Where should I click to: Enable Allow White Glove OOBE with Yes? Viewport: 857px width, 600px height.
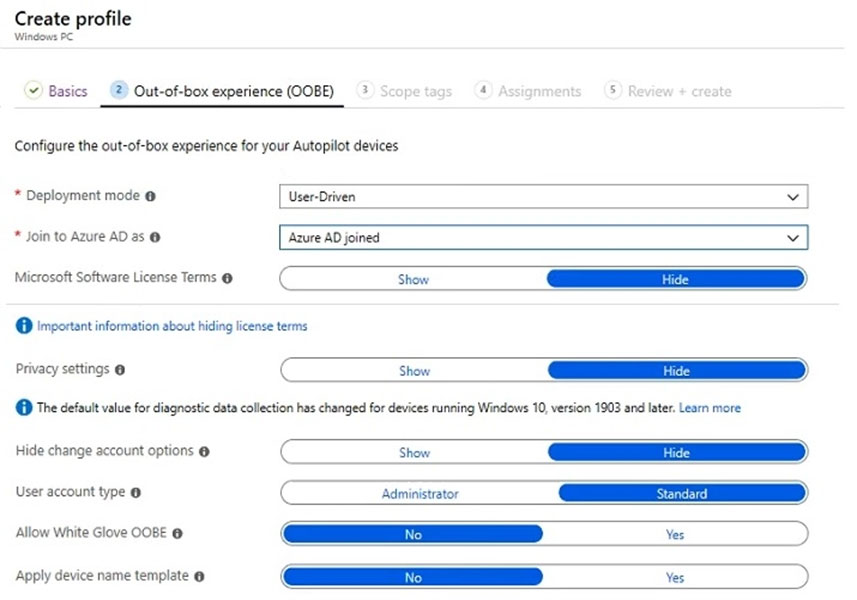click(x=675, y=534)
